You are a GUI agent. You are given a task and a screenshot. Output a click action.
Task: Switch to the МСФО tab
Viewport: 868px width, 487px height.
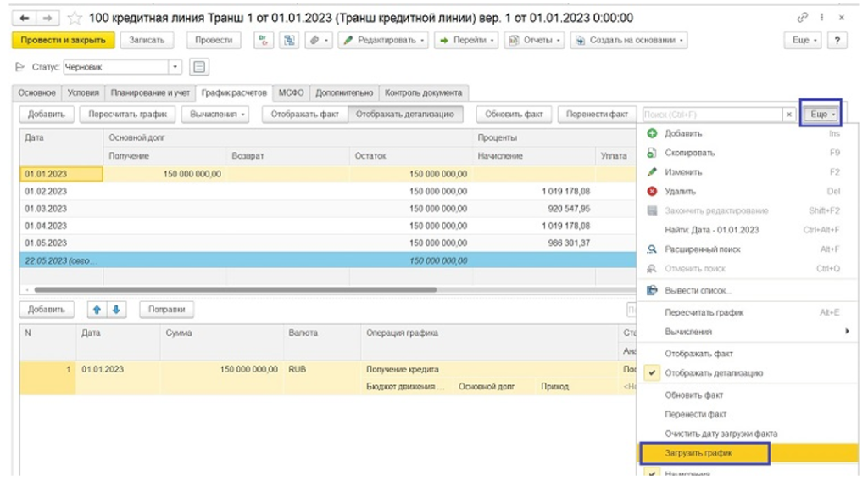pyautogui.click(x=291, y=93)
